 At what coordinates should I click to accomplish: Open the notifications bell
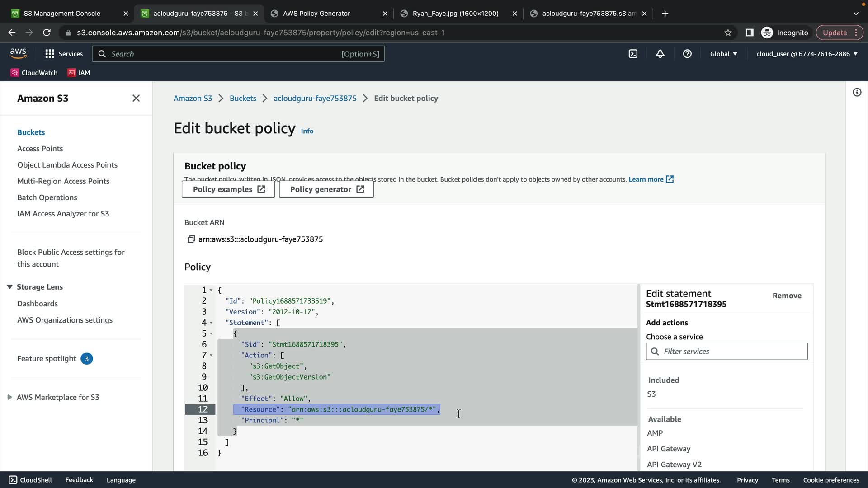[x=660, y=54]
